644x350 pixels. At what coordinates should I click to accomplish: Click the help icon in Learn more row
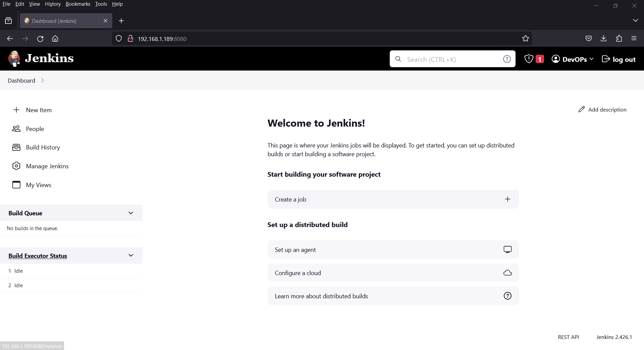click(507, 296)
